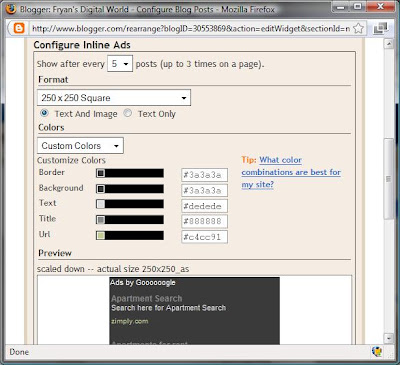Click the zimply.com ad url in preview
Image resolution: width=400 pixels, height=365 pixels.
click(x=130, y=321)
